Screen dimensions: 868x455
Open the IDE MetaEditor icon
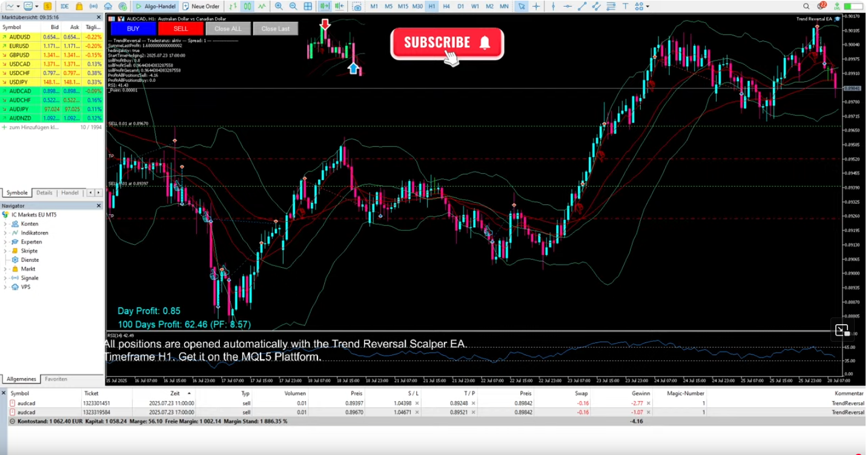[64, 6]
